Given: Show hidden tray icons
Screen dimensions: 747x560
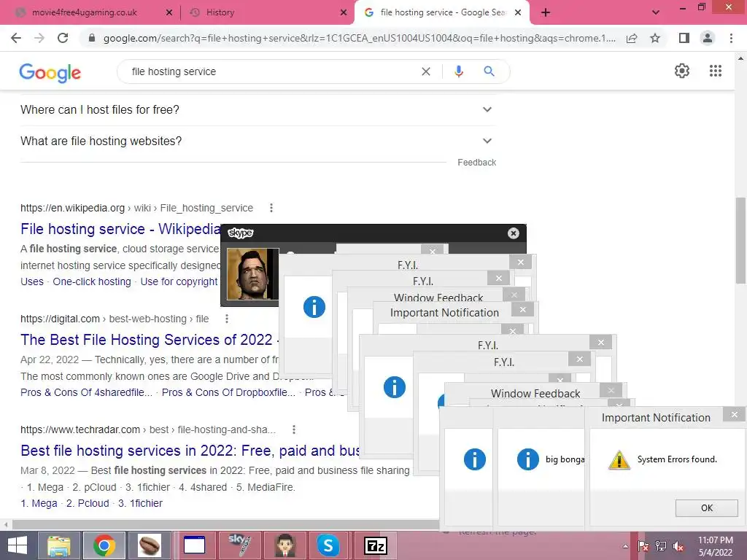Looking at the screenshot, I should click(x=625, y=546).
